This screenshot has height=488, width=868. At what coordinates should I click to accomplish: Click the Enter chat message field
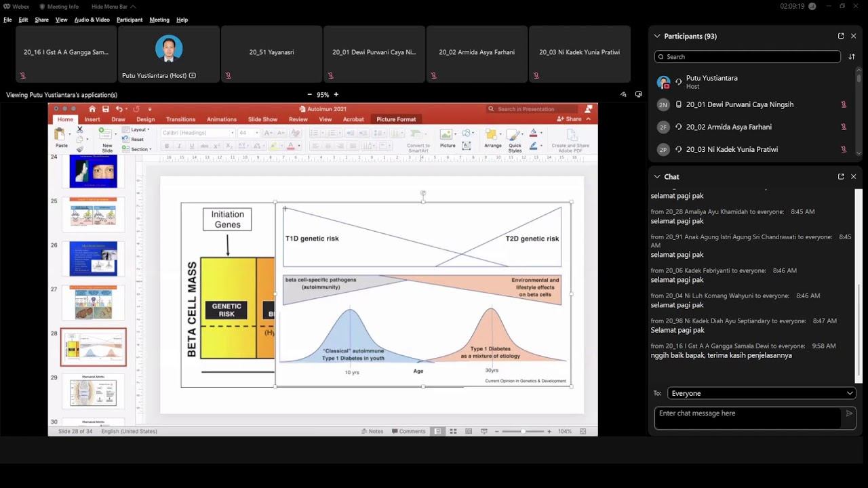click(x=748, y=418)
